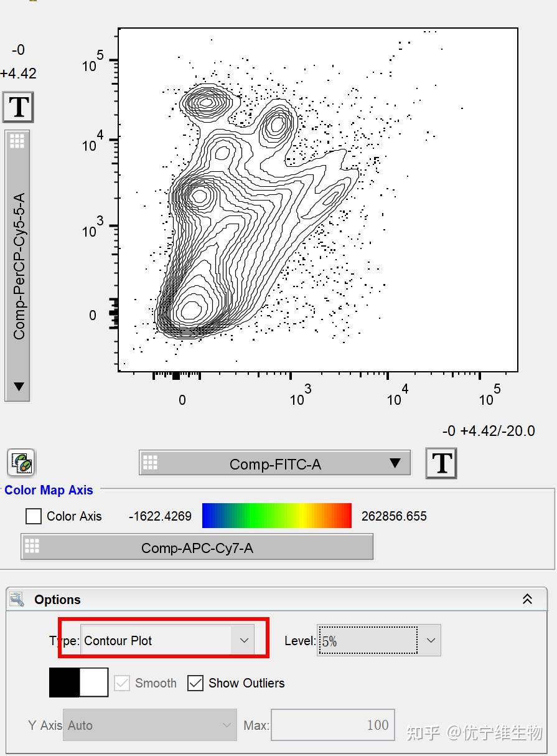
Task: Click the white background color swatch
Action: coord(94,683)
